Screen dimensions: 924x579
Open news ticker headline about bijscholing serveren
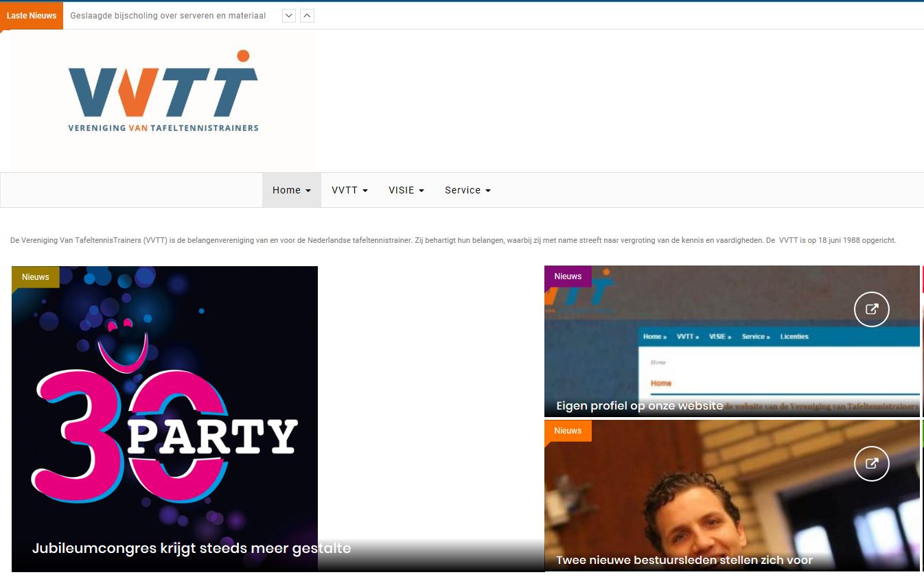pyautogui.click(x=168, y=16)
